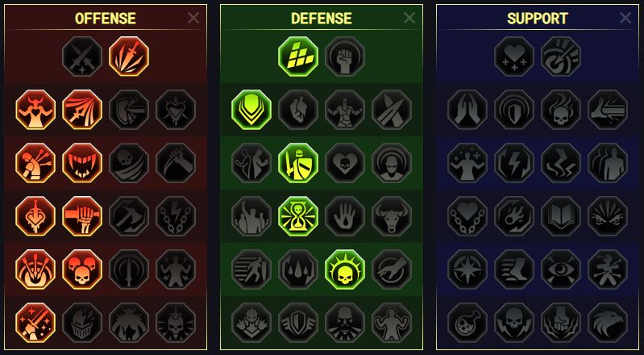Viewport: 644px width, 355px height.
Task: Select the green hourglass skull mastery
Action: [298, 216]
